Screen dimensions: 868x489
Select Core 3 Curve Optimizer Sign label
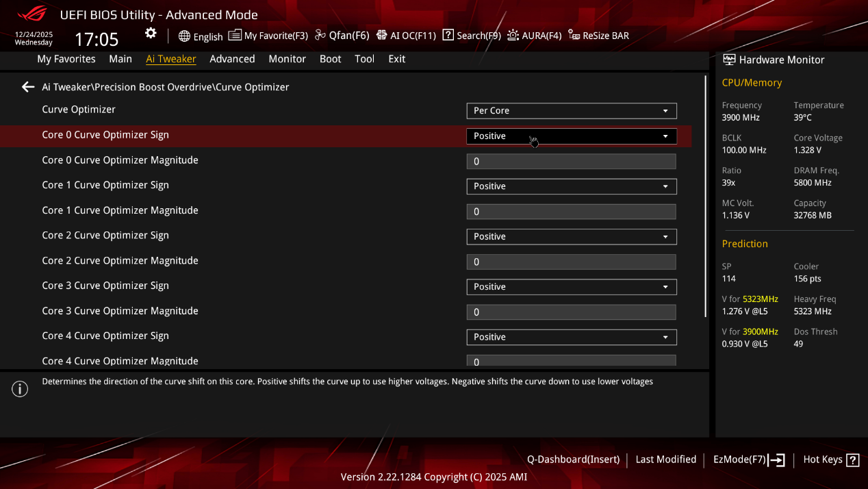pos(105,286)
